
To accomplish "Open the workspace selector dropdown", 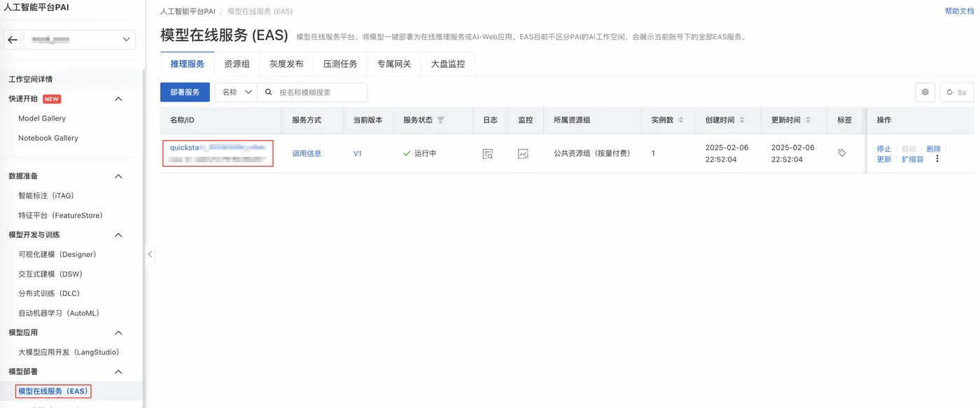I will pyautogui.click(x=80, y=40).
